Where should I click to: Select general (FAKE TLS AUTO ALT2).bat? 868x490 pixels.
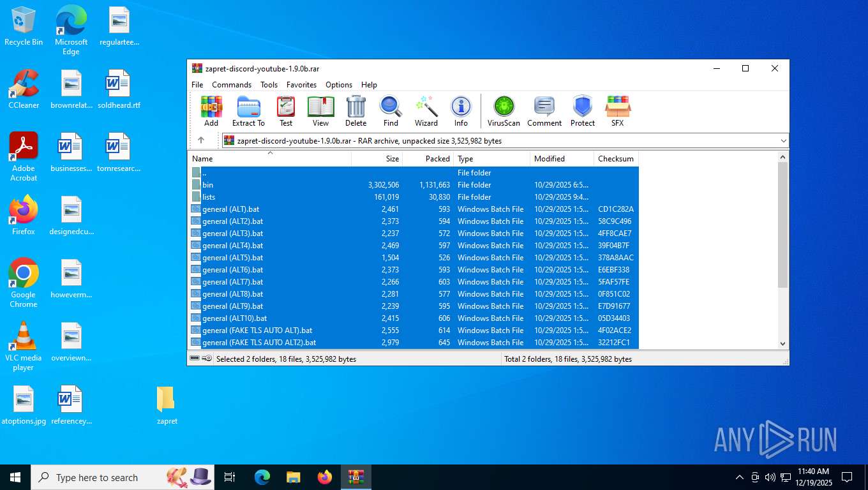tap(414, 342)
